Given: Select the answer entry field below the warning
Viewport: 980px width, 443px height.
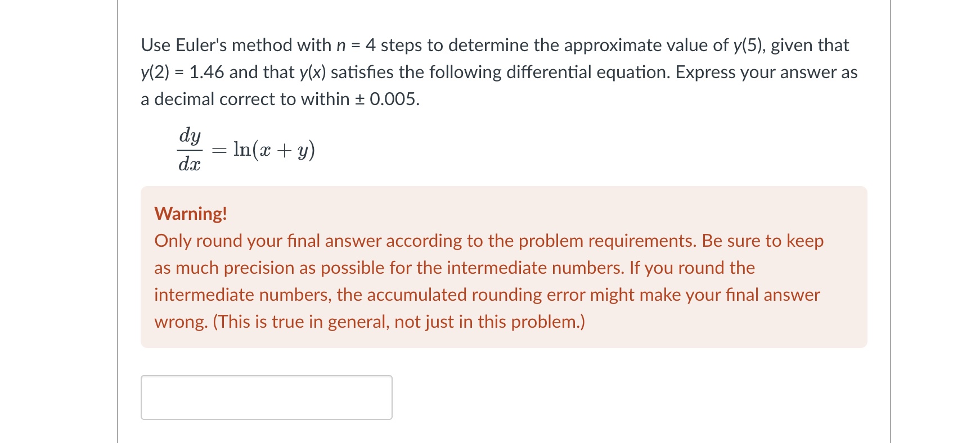Looking at the screenshot, I should (266, 397).
